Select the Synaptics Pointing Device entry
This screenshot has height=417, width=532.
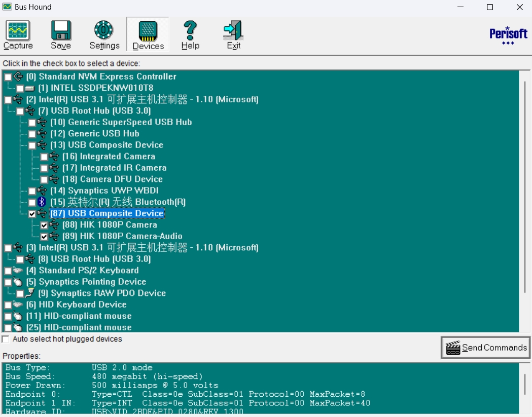pyautogui.click(x=92, y=282)
